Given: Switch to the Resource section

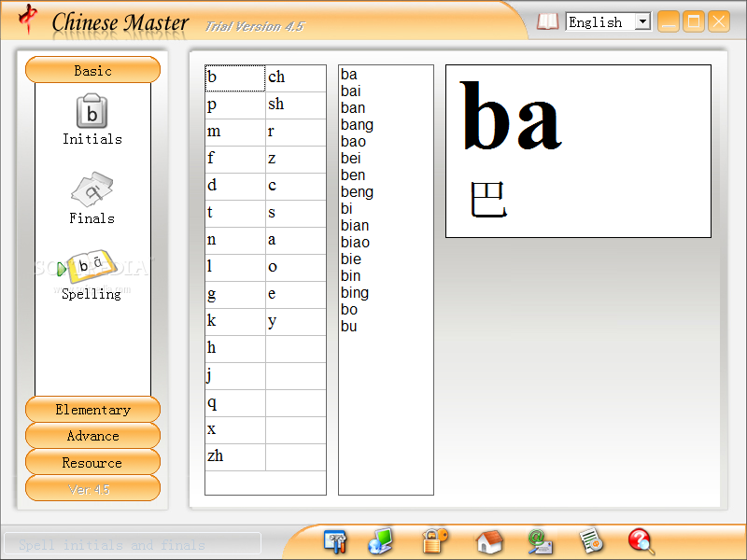Looking at the screenshot, I should (x=92, y=462).
